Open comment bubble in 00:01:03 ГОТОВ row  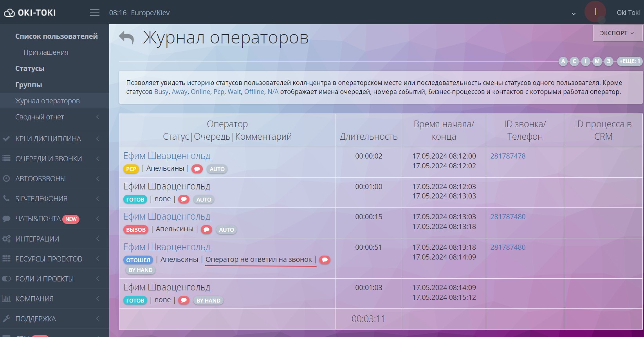(x=184, y=300)
